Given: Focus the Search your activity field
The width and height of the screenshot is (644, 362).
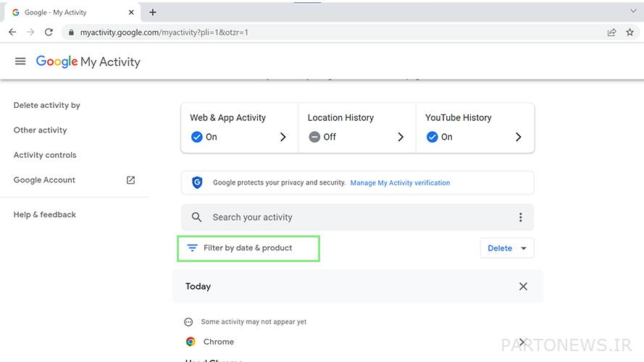Looking at the screenshot, I should click(x=357, y=217).
